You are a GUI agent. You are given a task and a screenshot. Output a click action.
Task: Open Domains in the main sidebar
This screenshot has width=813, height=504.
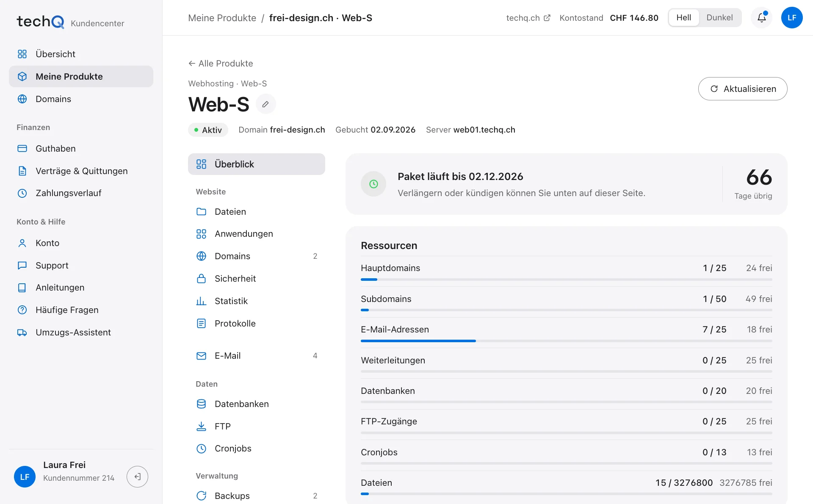point(81,99)
